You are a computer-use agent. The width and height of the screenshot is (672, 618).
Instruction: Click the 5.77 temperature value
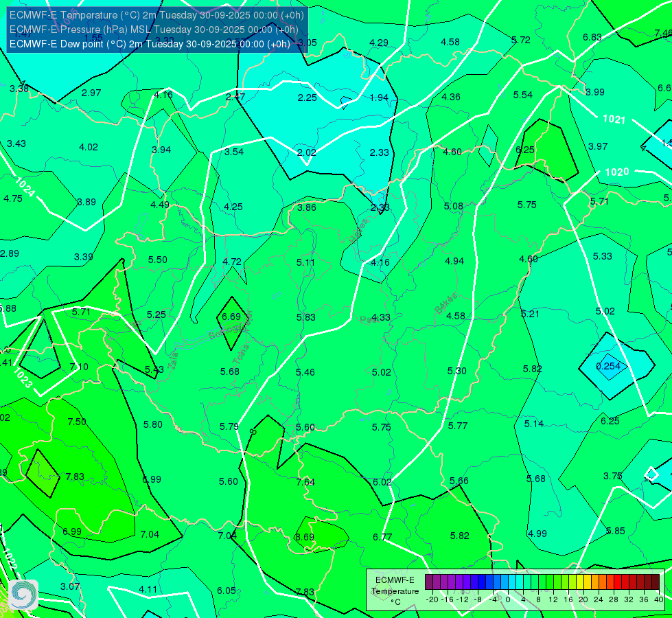(x=458, y=426)
